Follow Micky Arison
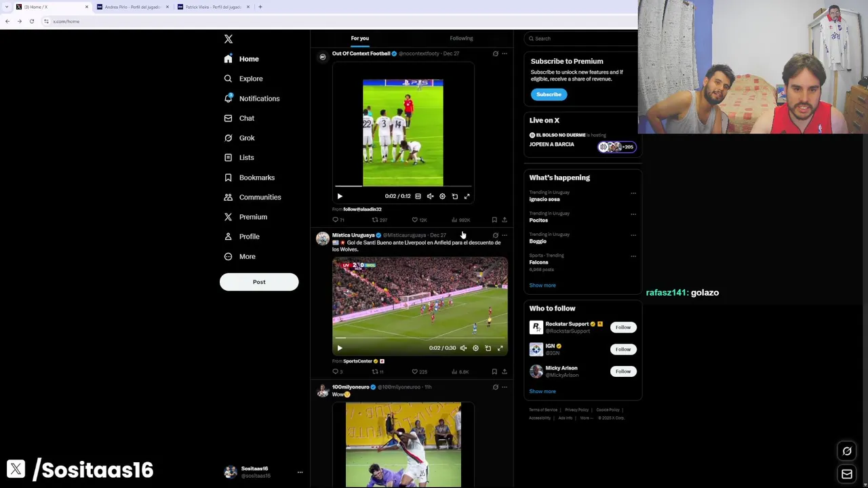 623,371
